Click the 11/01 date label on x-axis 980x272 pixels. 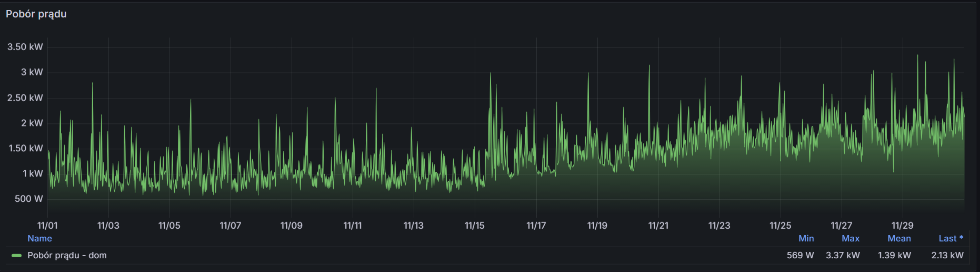click(47, 226)
